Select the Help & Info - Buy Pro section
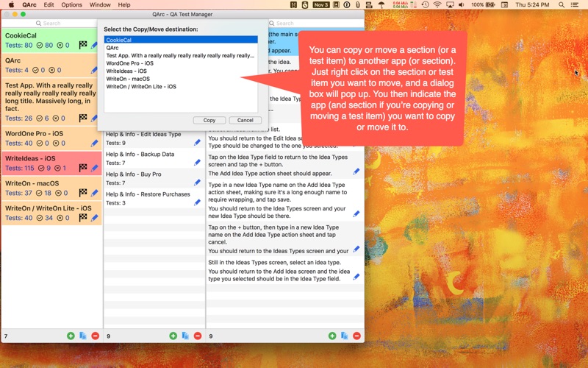The image size is (588, 368). click(x=154, y=178)
